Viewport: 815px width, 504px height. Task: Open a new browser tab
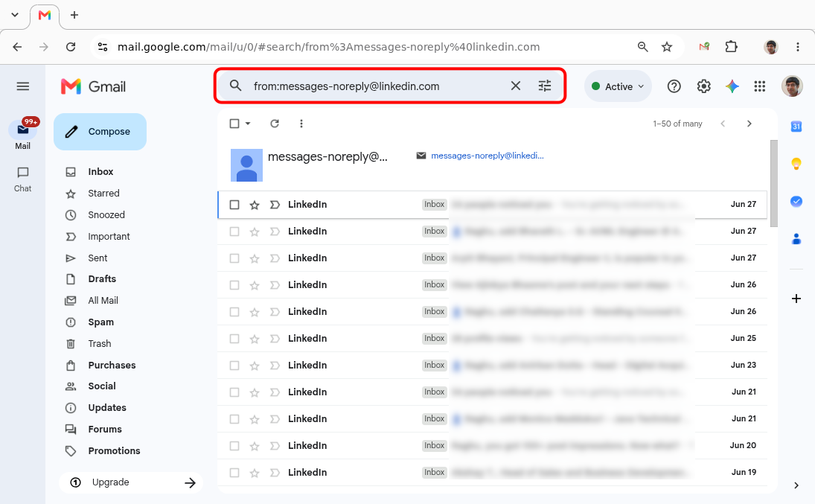click(74, 15)
